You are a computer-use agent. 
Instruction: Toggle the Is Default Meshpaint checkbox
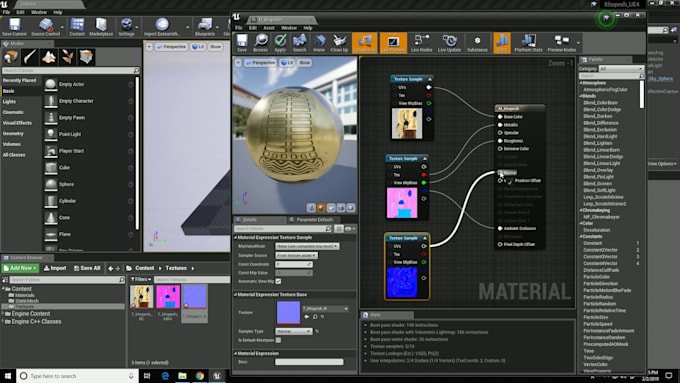click(278, 340)
